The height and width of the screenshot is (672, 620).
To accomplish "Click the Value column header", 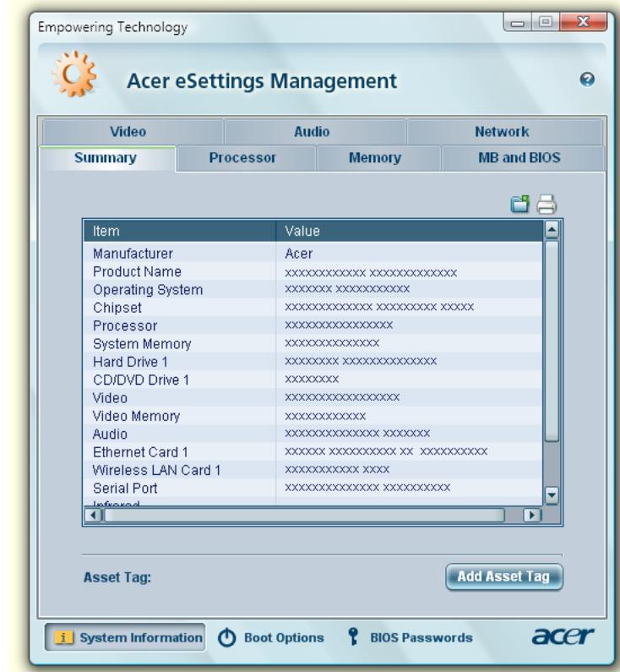I will (x=410, y=231).
